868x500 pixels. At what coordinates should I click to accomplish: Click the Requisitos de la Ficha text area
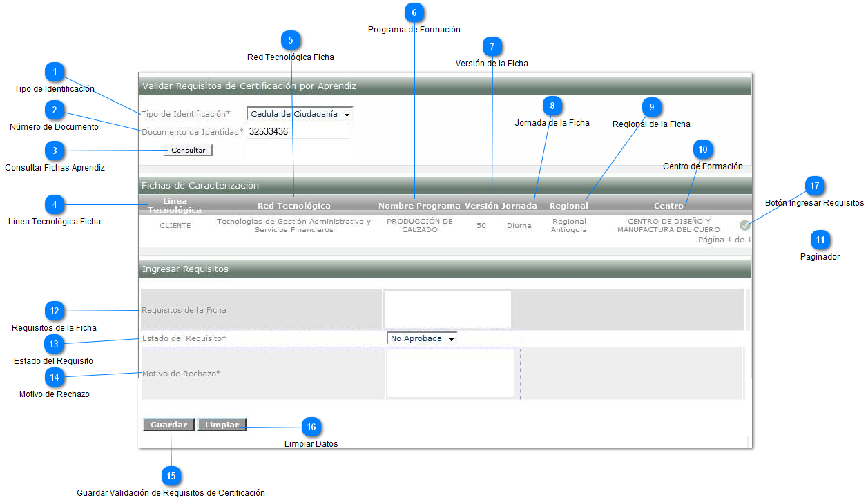pyautogui.click(x=447, y=309)
